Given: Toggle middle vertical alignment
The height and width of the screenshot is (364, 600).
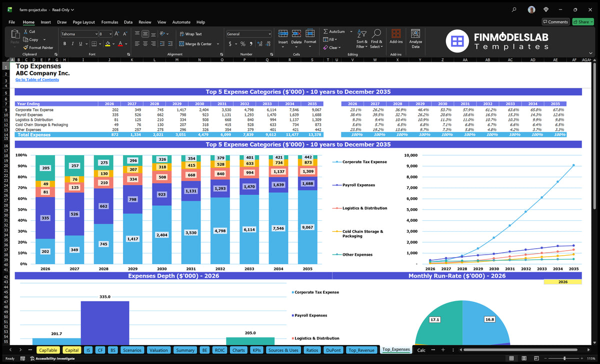Looking at the screenshot, I should 145,34.
